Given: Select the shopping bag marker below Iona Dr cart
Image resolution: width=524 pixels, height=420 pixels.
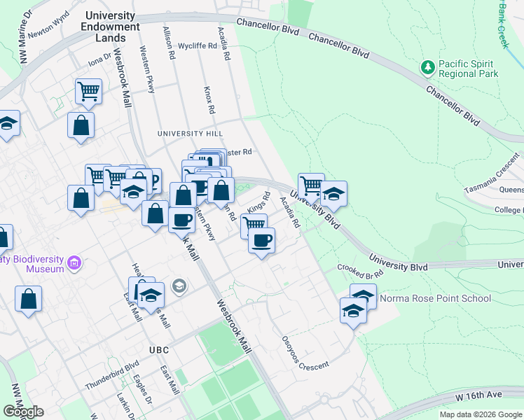Looking at the screenshot, I should point(81,125).
